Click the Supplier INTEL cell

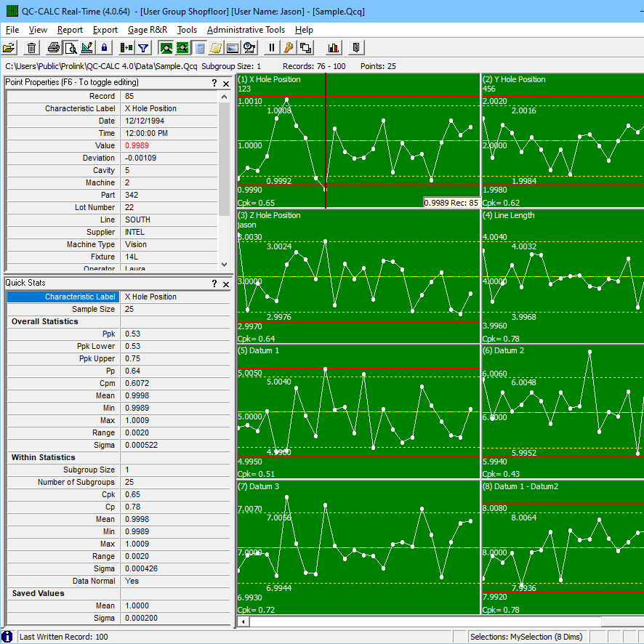[x=169, y=232]
